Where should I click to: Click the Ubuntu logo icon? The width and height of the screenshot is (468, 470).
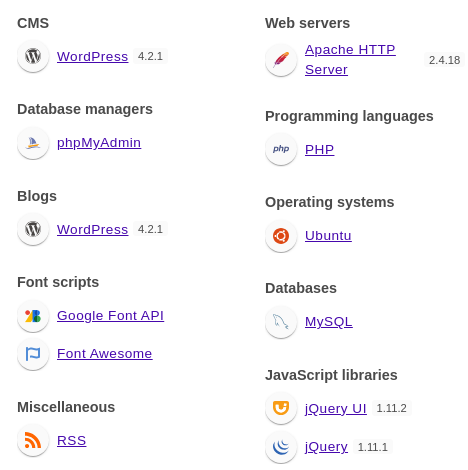tap(281, 236)
